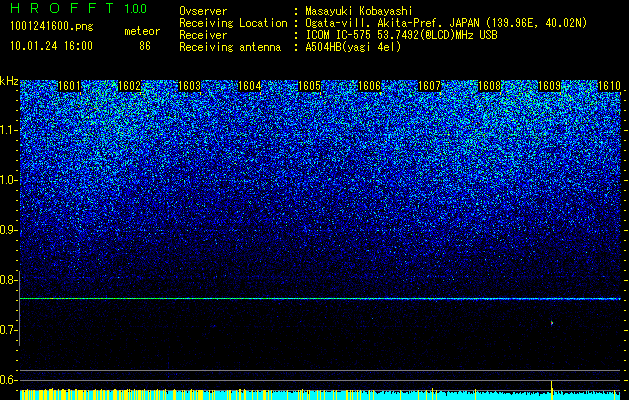Click the meteor label
This screenshot has height=400, width=629.
point(142,31)
